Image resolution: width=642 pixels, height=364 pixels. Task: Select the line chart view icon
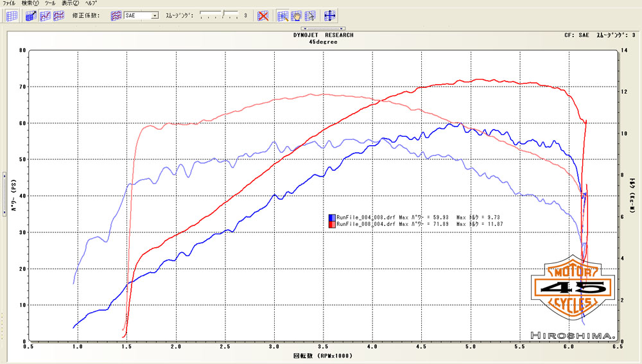pyautogui.click(x=44, y=15)
